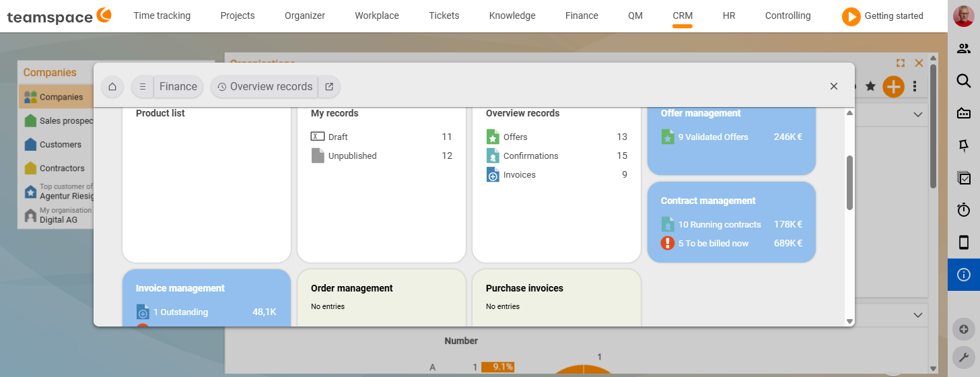Click the Getting started link
The height and width of the screenshot is (377, 980).
(894, 15)
